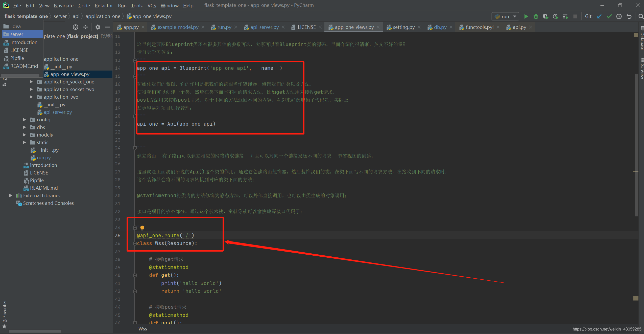Collapse all nodes in Project panel
644x334 pixels.
click(86, 27)
